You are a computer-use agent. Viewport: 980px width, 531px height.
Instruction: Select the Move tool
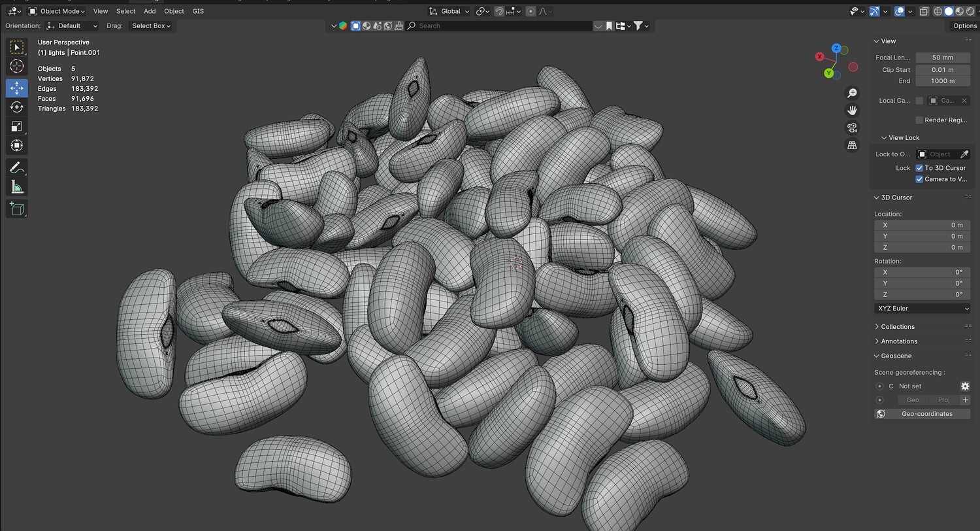(17, 88)
